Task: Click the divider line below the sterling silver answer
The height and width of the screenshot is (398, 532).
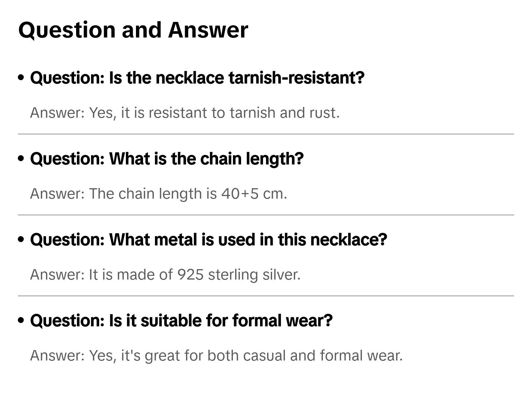Action: pyautogui.click(x=266, y=296)
